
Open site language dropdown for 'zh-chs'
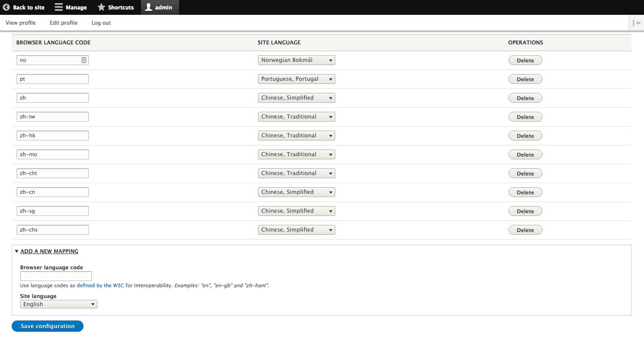click(x=297, y=230)
